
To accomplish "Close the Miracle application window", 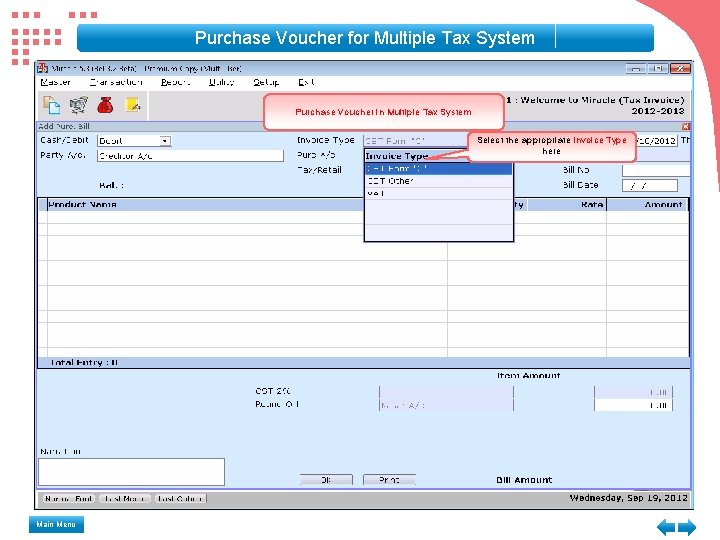I will (681, 68).
